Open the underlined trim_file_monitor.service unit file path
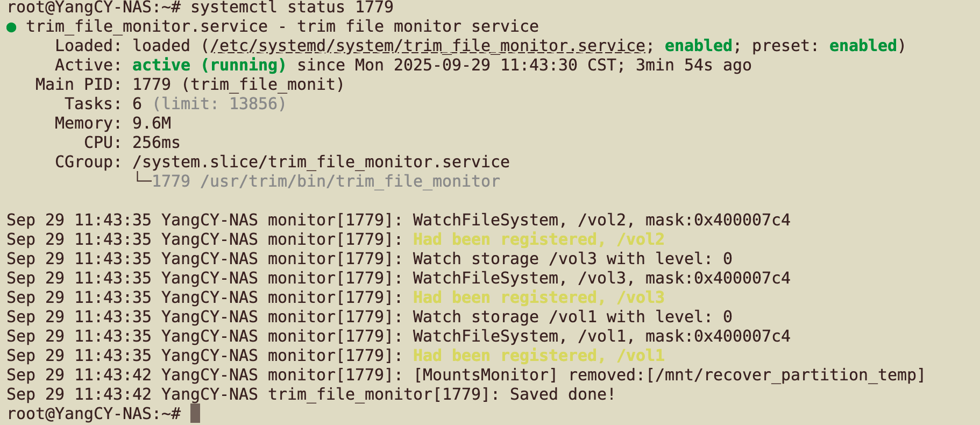 tap(428, 46)
